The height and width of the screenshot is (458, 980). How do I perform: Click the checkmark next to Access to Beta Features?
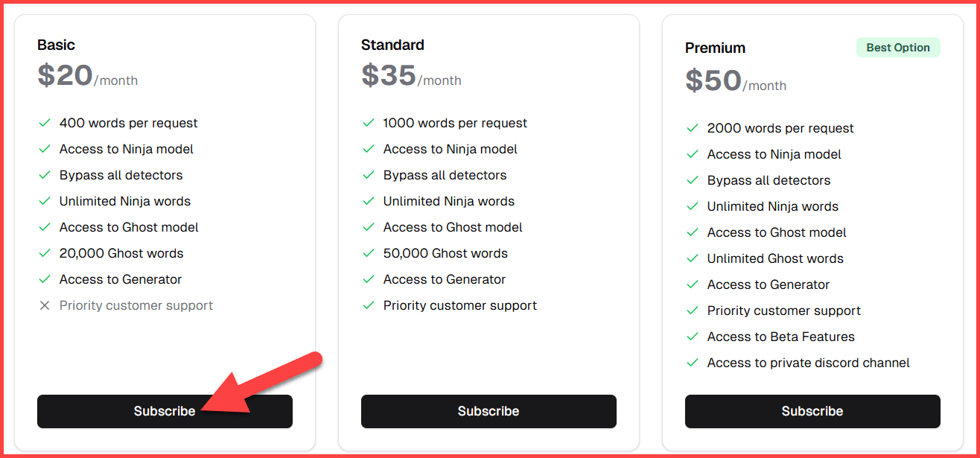click(x=693, y=337)
